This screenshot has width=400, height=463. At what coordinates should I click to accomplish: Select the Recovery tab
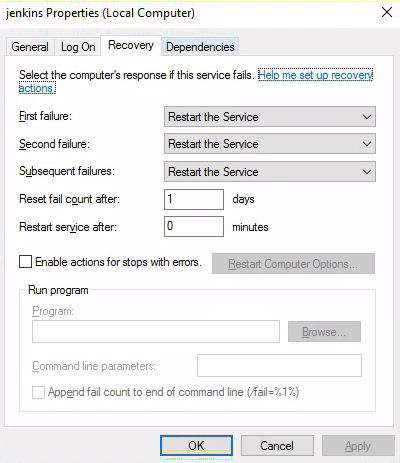(x=131, y=45)
